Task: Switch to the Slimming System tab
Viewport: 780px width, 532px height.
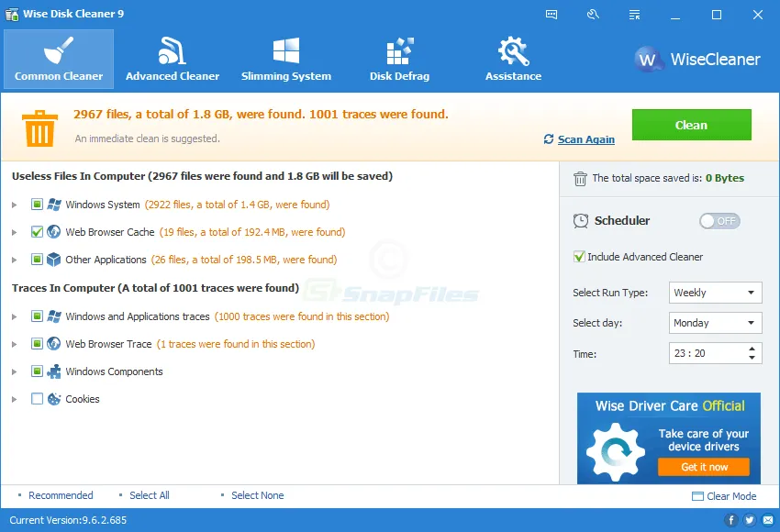Action: (286, 60)
